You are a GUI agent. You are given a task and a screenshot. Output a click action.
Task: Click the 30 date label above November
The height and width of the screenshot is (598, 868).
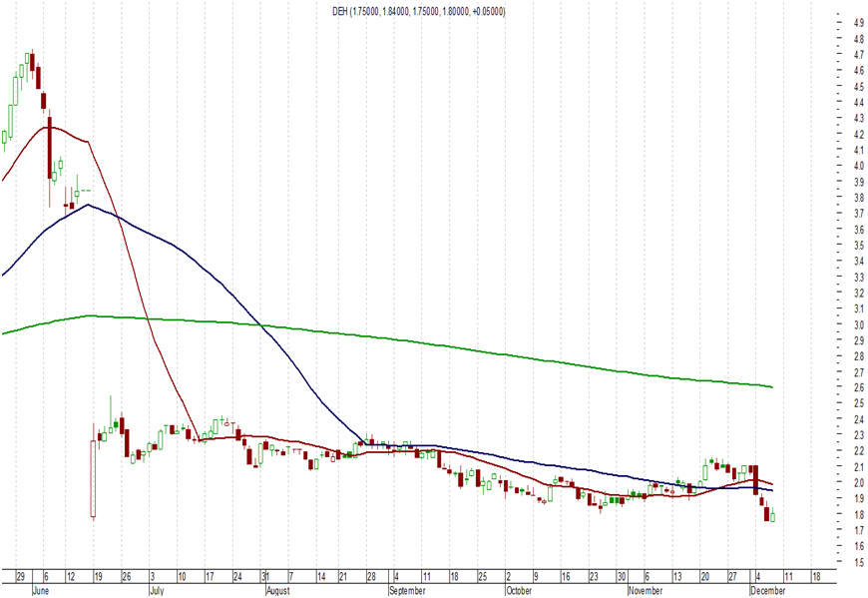622,577
